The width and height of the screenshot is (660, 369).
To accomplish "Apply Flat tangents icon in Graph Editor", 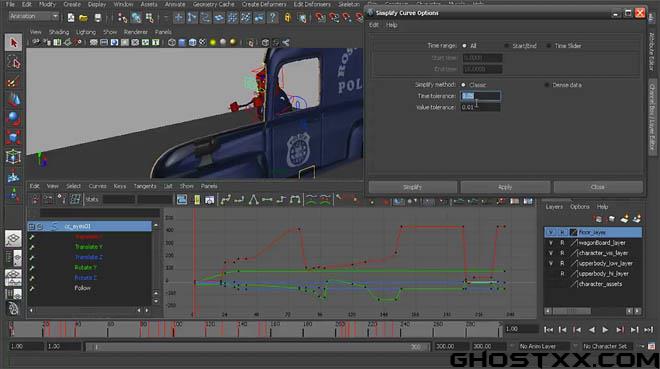I will click(x=267, y=199).
